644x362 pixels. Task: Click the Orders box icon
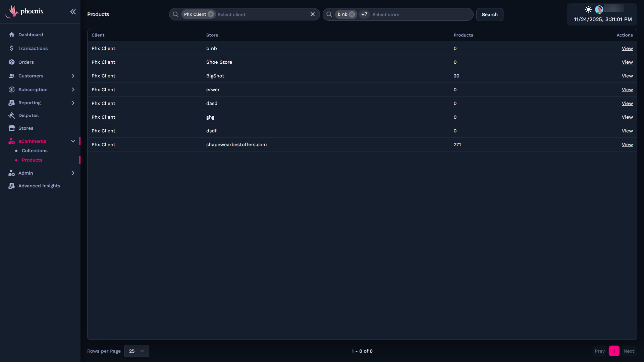pos(12,62)
